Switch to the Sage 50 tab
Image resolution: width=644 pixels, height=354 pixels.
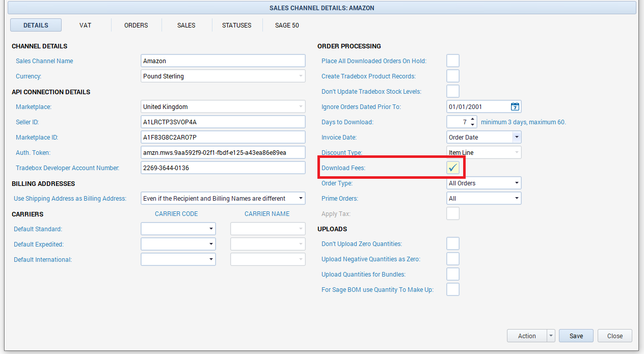287,25
